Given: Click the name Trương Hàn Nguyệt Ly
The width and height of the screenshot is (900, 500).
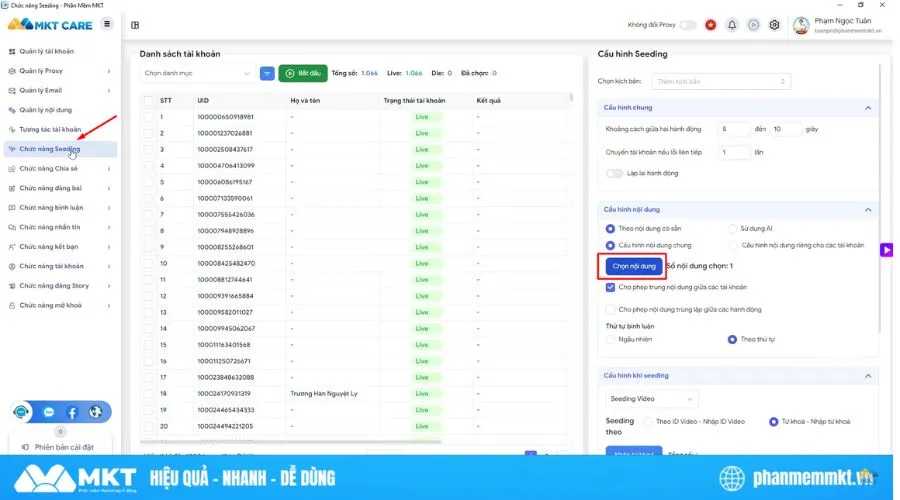Looking at the screenshot, I should pyautogui.click(x=324, y=394).
